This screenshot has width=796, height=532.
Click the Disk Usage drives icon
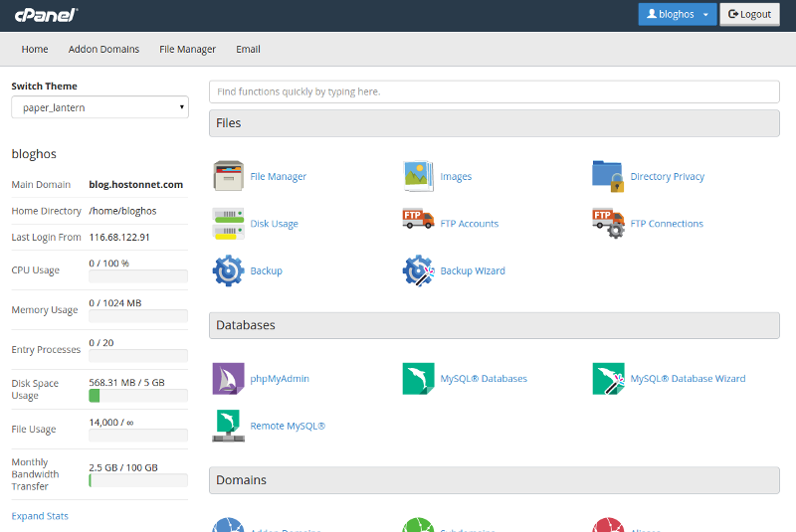229,223
